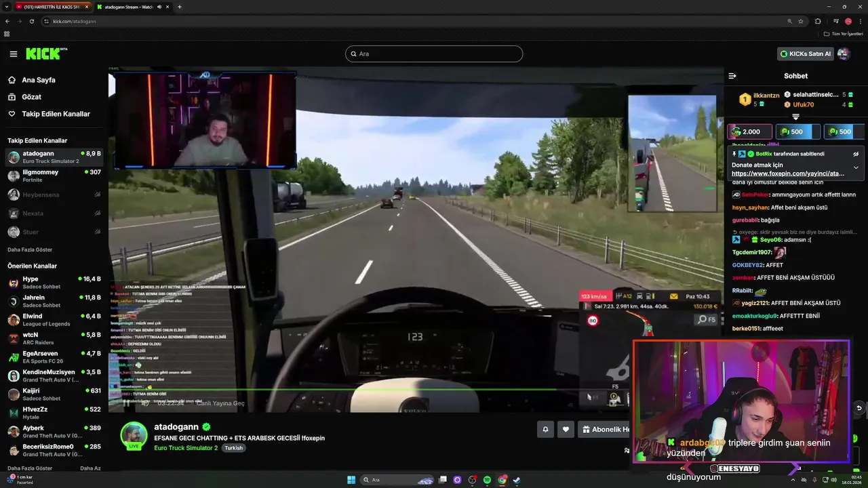Open recommended channel BeceriksizRome0
The image size is (868, 488).
point(54,450)
